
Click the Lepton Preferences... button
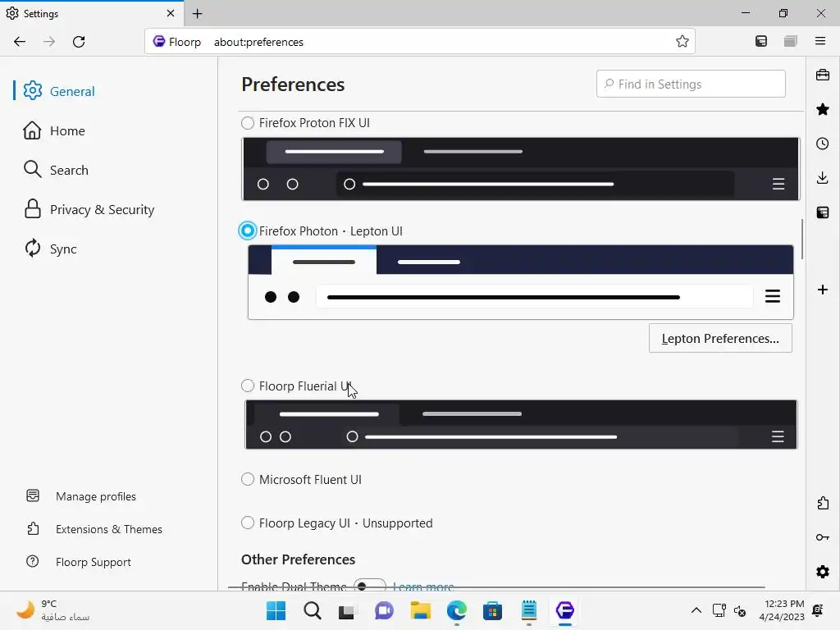[720, 338]
